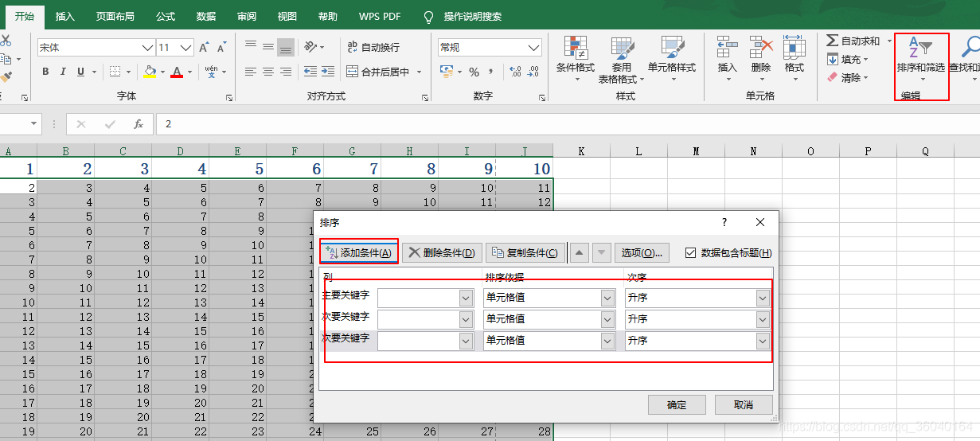Enable 自动换行 wrap text
This screenshot has width=980, height=441.
373,48
